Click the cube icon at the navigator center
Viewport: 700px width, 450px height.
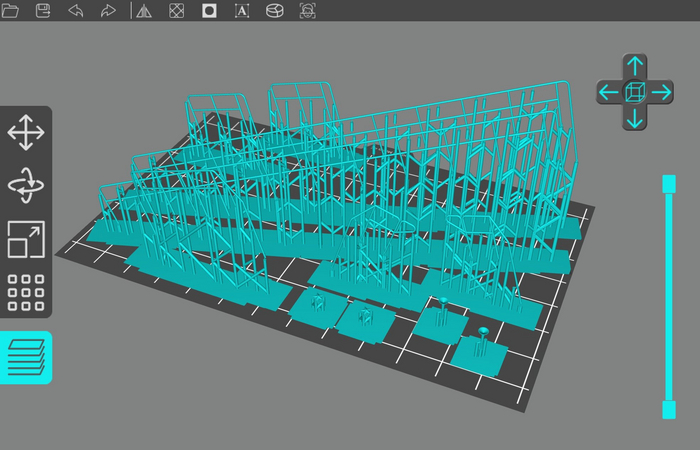point(634,92)
